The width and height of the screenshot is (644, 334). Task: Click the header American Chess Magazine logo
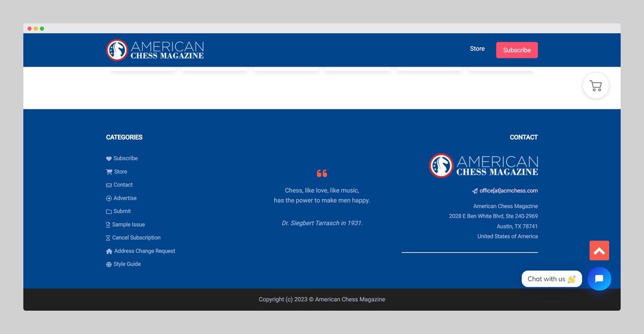155,50
